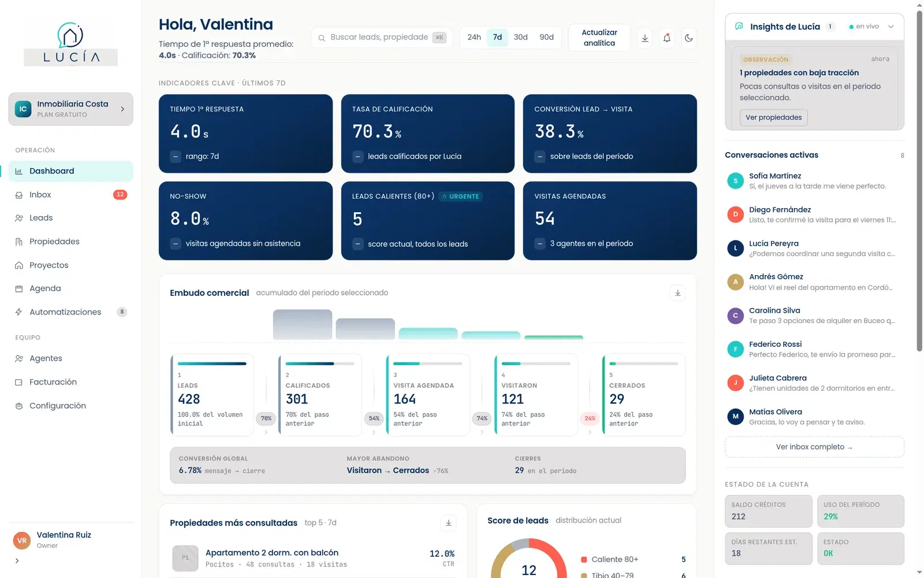The width and height of the screenshot is (924, 578).
Task: Click Actualizar analítica button
Action: (599, 38)
